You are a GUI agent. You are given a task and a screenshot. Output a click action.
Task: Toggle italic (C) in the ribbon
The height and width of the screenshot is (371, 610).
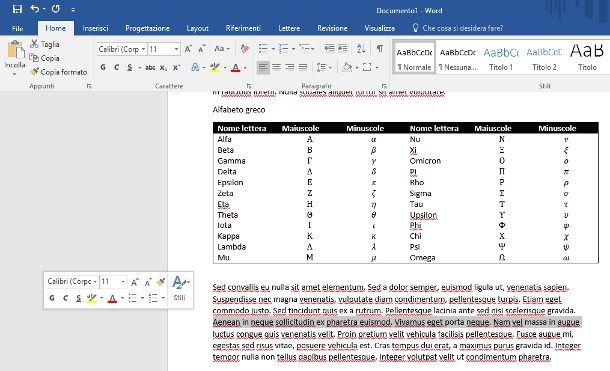(x=116, y=67)
